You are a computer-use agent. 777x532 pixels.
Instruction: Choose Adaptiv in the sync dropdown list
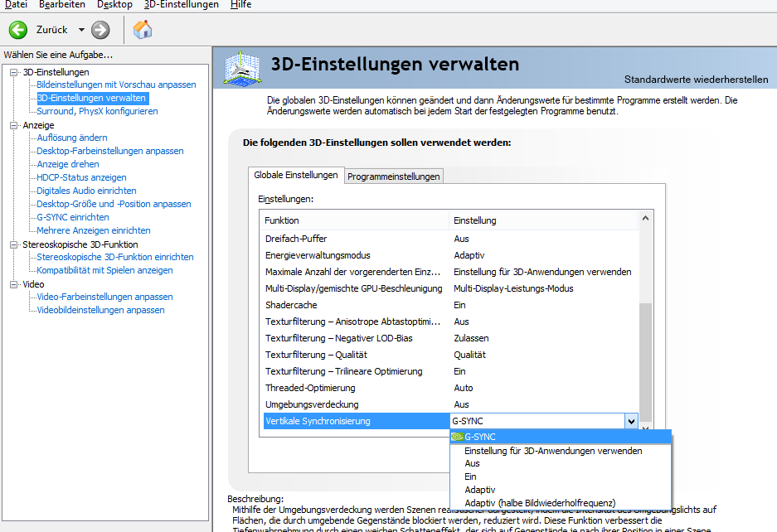(561, 490)
